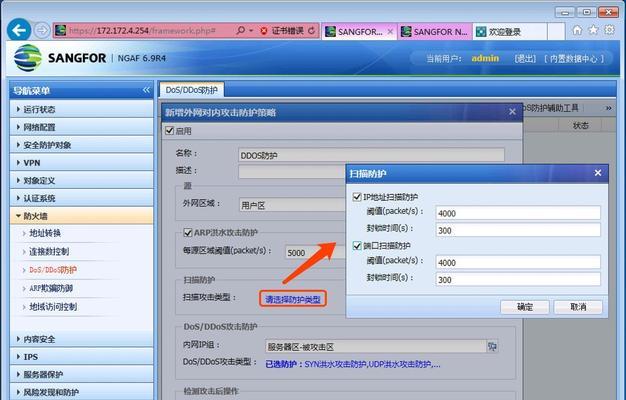This screenshot has height=400, width=626.
Task: Collapse 防火墙 menu section
Action: click(81, 216)
